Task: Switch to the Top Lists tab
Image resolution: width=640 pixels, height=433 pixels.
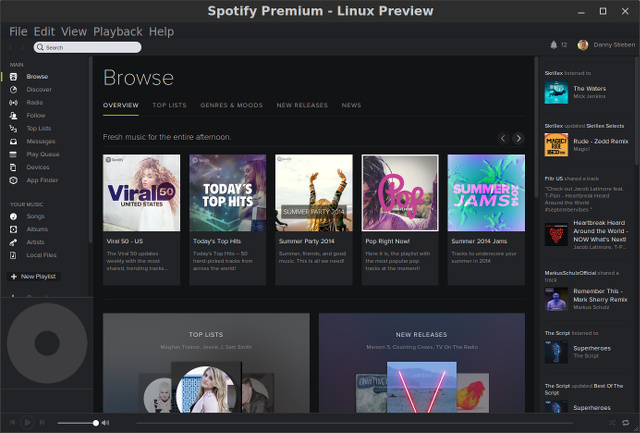Action: pyautogui.click(x=169, y=105)
